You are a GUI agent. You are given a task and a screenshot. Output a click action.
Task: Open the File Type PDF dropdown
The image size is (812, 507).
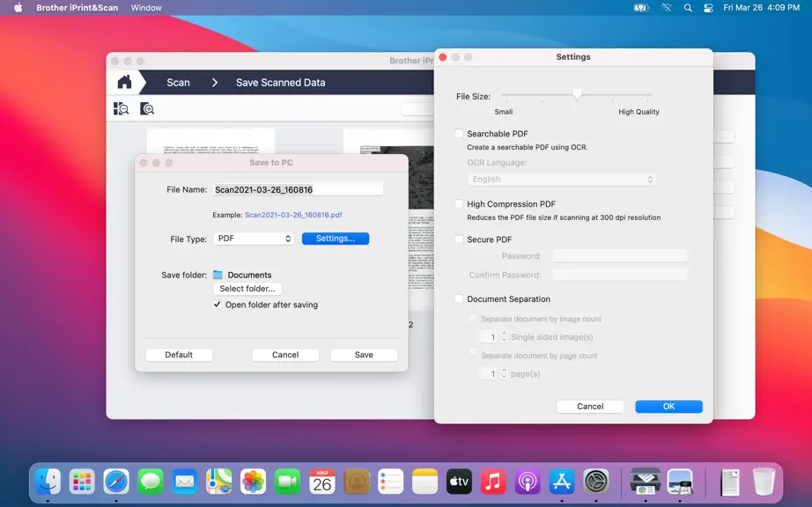[x=254, y=239]
